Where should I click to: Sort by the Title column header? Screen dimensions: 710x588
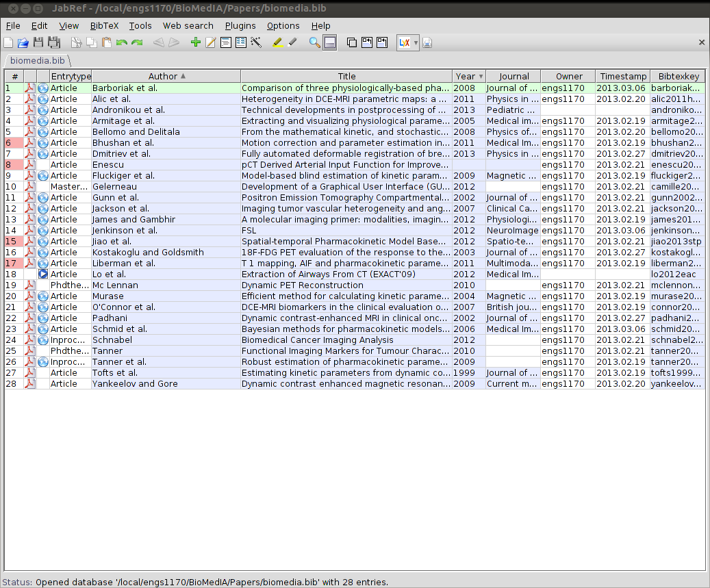coord(346,76)
